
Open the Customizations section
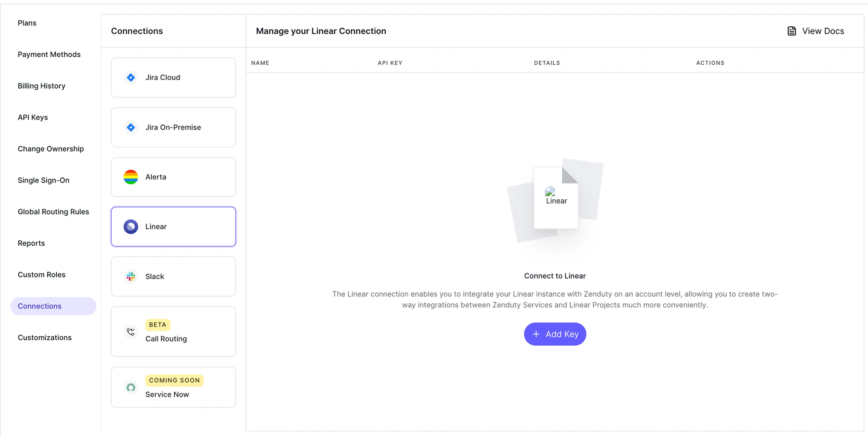(45, 338)
